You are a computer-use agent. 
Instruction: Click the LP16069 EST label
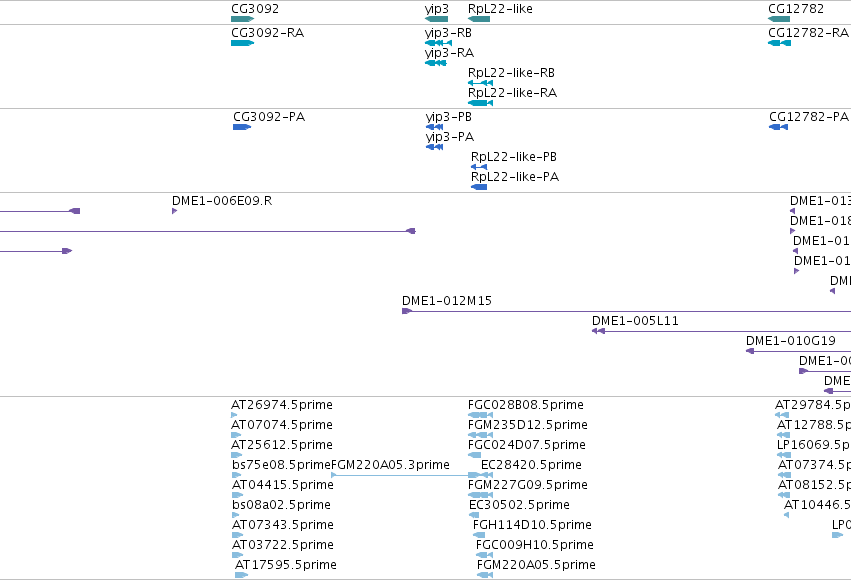[814, 445]
